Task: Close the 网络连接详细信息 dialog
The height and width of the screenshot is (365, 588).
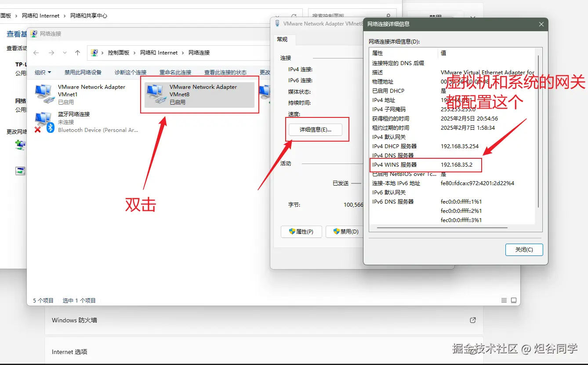Action: click(x=541, y=25)
